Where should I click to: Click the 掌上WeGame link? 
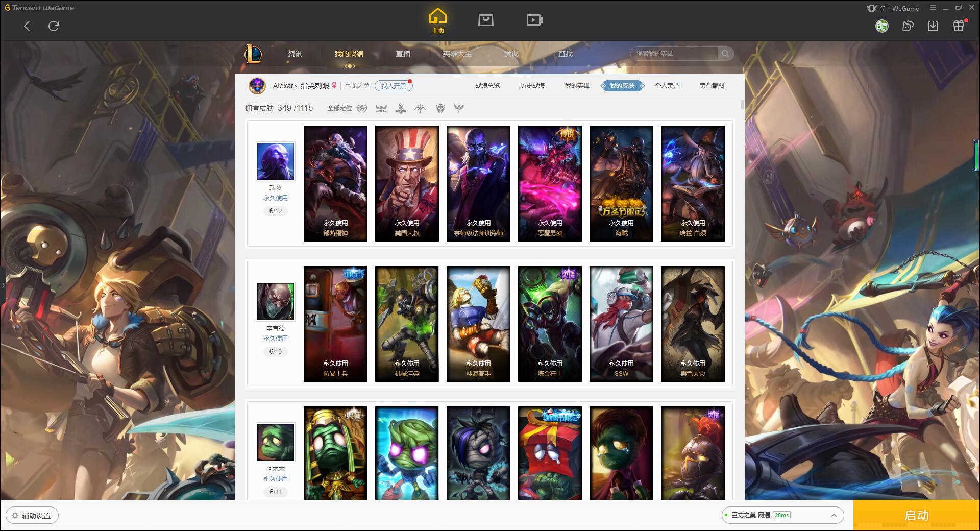(x=894, y=8)
